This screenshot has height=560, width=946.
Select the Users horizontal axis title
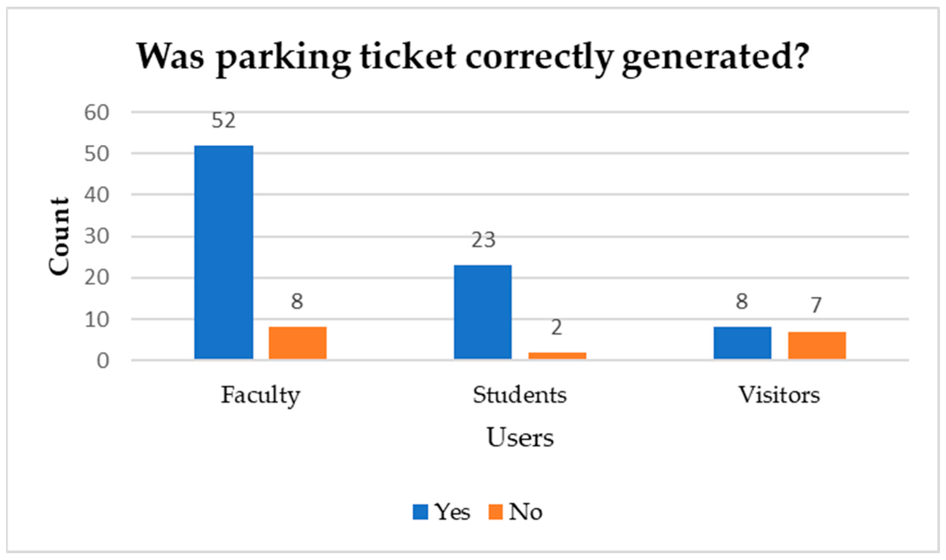coord(520,438)
